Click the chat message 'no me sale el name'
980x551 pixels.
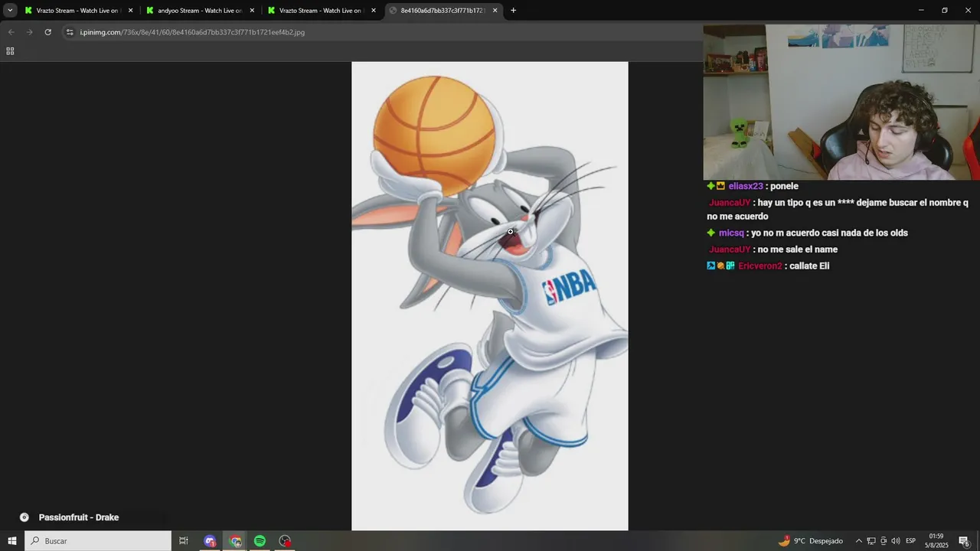(x=798, y=249)
